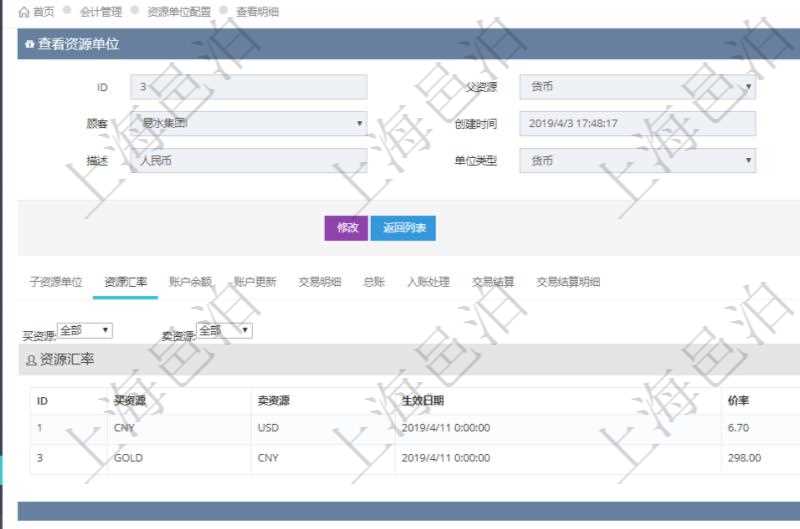Open 首页 breadcrumb link
Image resolution: width=800 pixels, height=529 pixels.
tap(43, 12)
